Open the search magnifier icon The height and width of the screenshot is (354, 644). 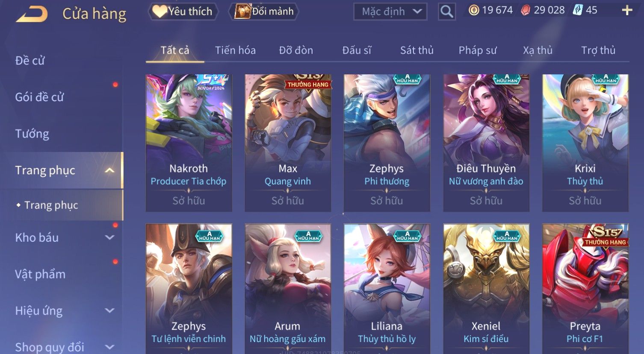(446, 12)
